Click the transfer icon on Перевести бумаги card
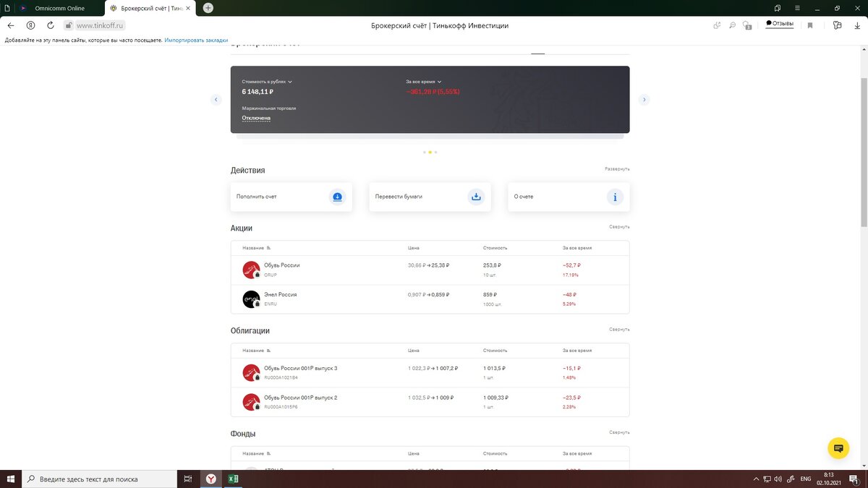 pyautogui.click(x=476, y=197)
